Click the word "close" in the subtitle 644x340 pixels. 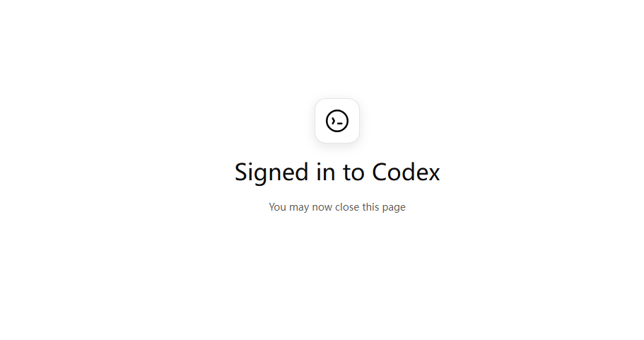[x=347, y=206]
